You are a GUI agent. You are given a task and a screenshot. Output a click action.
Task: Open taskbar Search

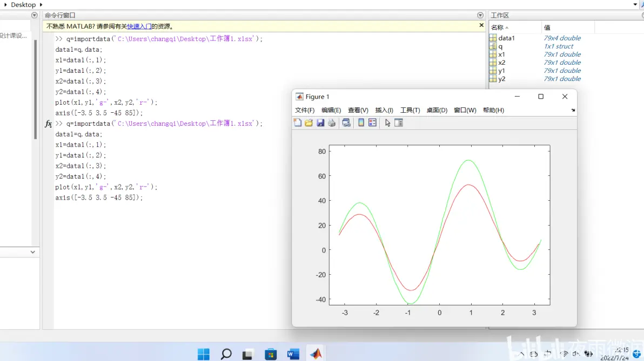click(x=226, y=353)
